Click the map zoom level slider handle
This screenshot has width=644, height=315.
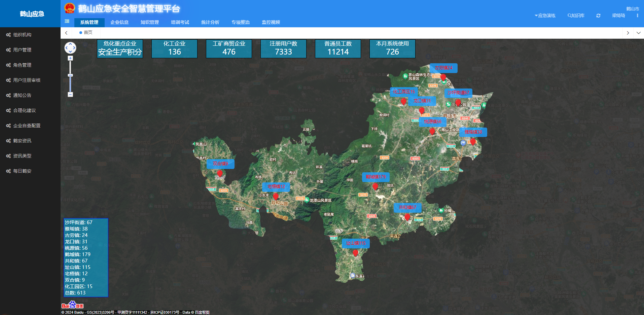70,75
